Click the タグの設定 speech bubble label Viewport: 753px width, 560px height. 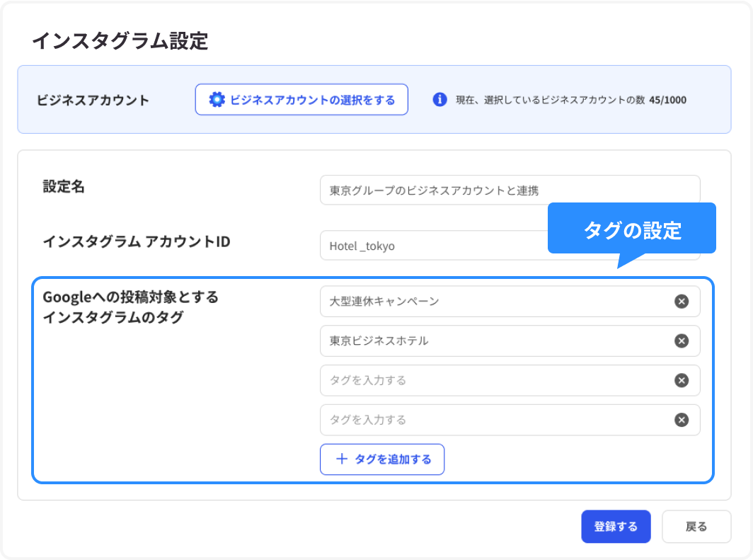tap(632, 228)
